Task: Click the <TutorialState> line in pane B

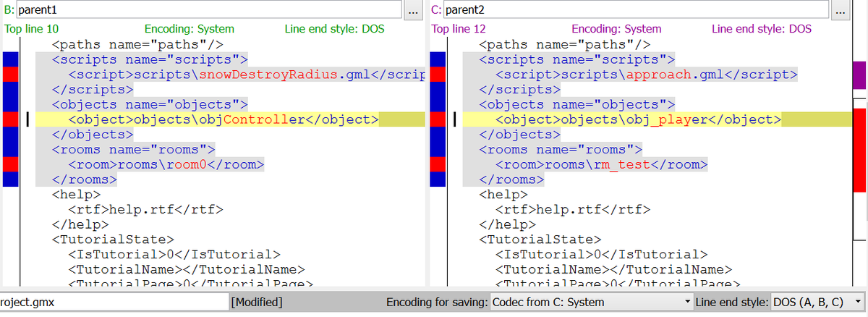Action: click(112, 240)
